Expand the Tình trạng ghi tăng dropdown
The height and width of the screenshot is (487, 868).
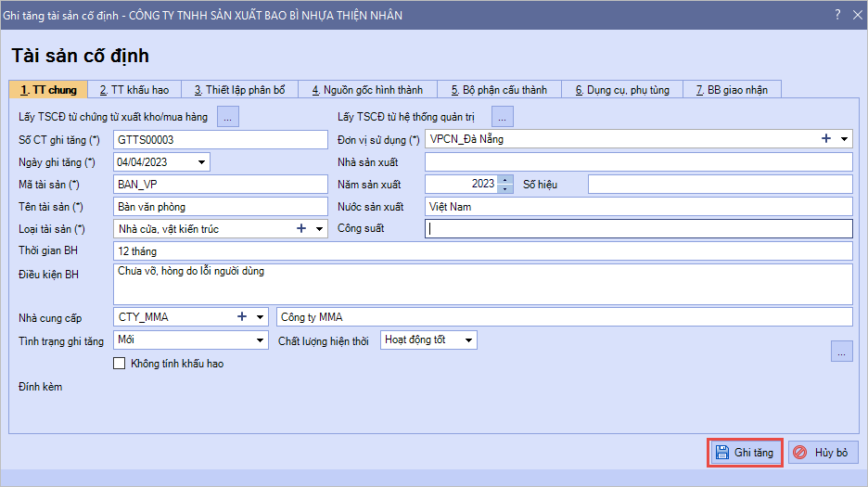click(x=260, y=340)
